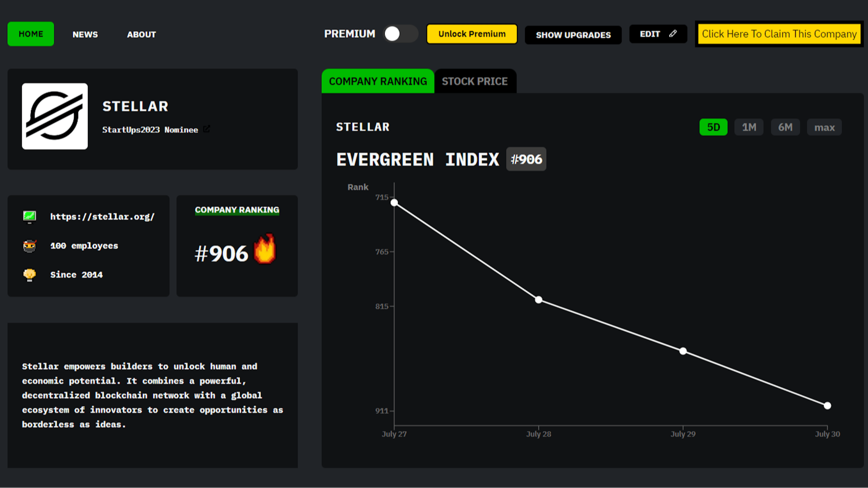Click the trophy icon next to Since 2014

(x=30, y=274)
